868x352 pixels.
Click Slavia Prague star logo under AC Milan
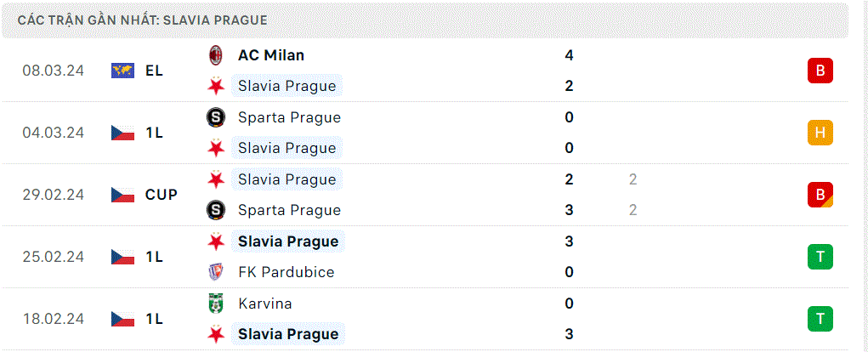[215, 87]
